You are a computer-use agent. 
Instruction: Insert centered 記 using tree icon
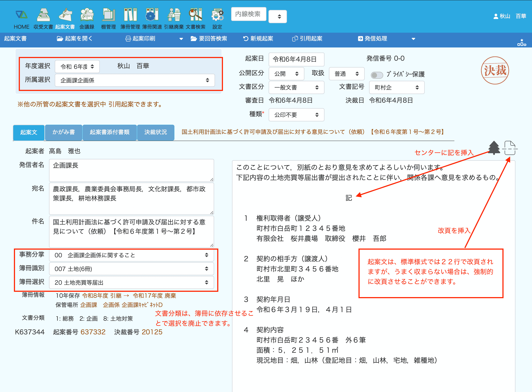click(x=494, y=148)
